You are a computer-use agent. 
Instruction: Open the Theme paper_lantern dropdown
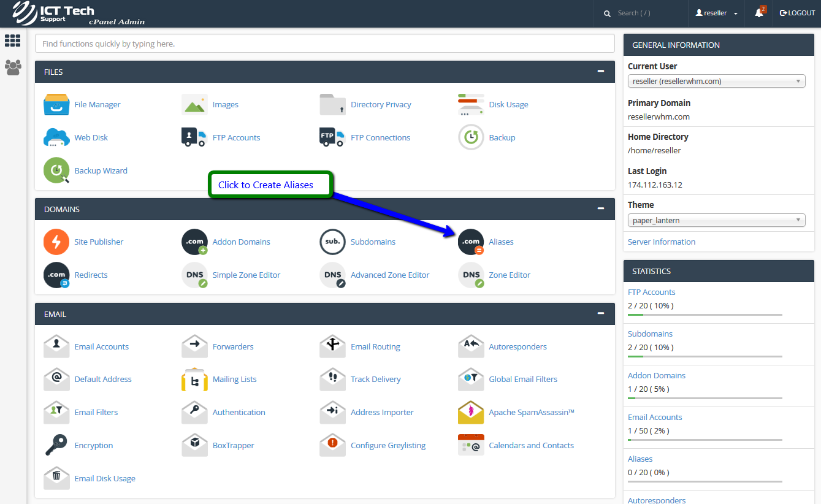click(716, 220)
